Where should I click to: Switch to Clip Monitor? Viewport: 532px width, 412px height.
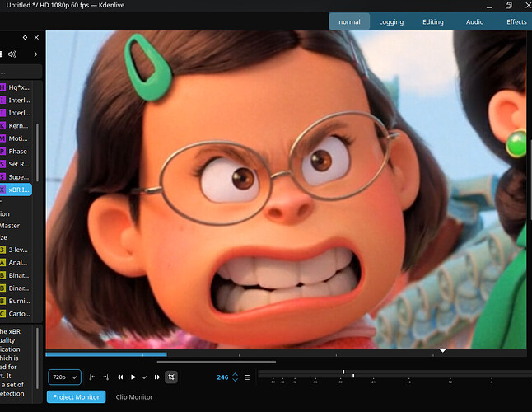pyautogui.click(x=134, y=397)
